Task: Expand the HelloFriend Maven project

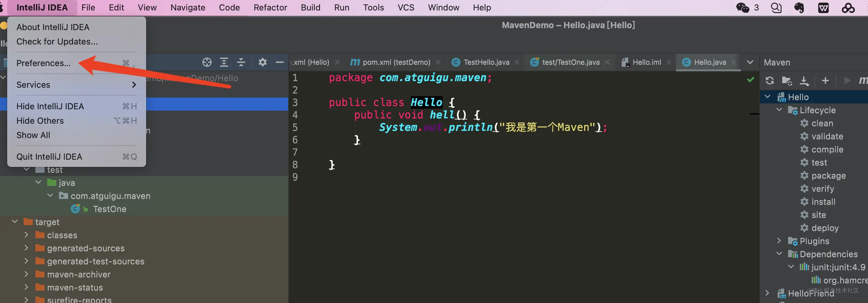Action: pos(767,293)
